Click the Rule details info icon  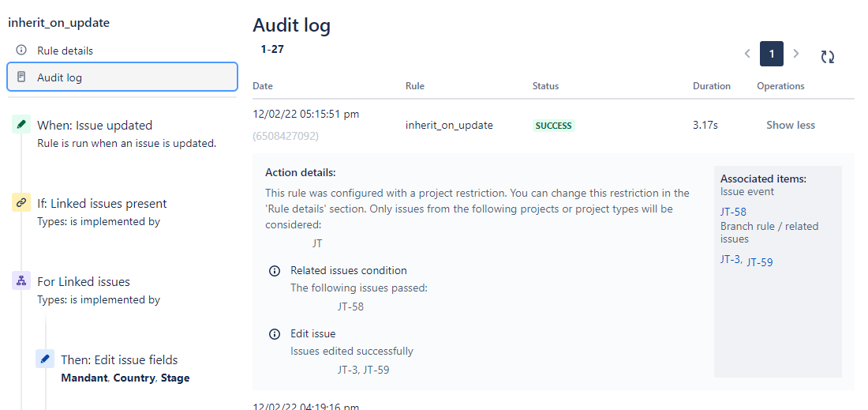[21, 51]
